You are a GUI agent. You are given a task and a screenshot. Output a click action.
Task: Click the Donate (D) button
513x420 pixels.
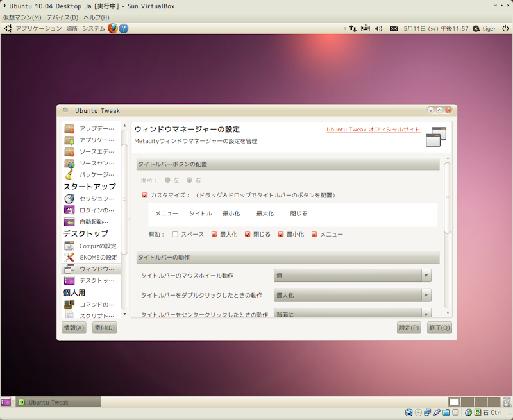[x=105, y=328]
